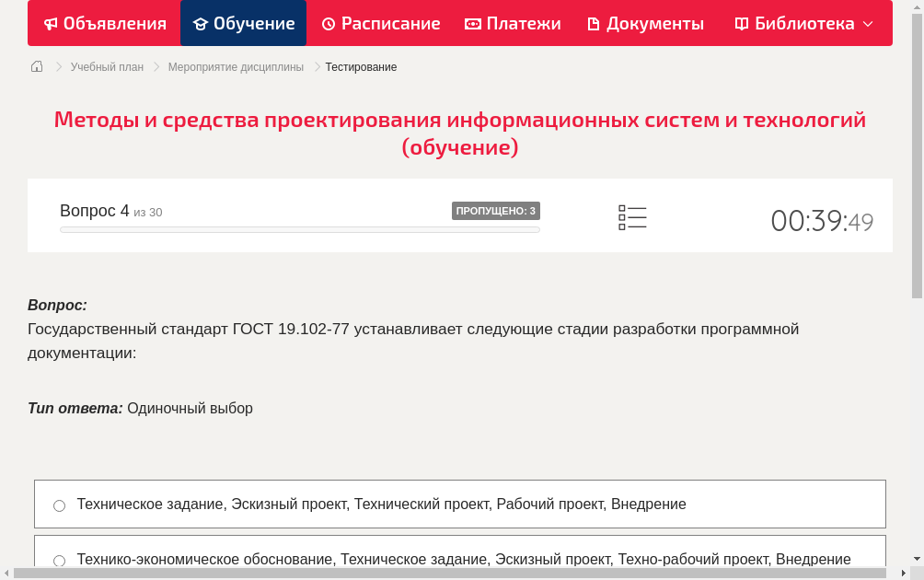Open the Учебный план breadcrumb link
Image resolution: width=924 pixels, height=580 pixels.
click(x=109, y=66)
